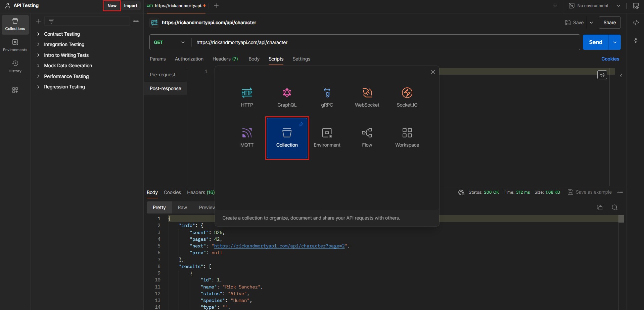
Task: Choose the GraphQL request option
Action: point(287,98)
